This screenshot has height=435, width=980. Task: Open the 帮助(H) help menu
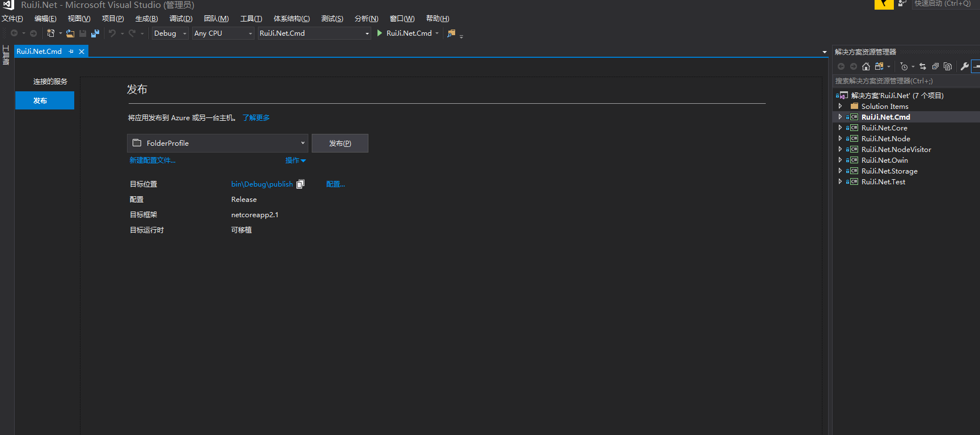pyautogui.click(x=438, y=19)
